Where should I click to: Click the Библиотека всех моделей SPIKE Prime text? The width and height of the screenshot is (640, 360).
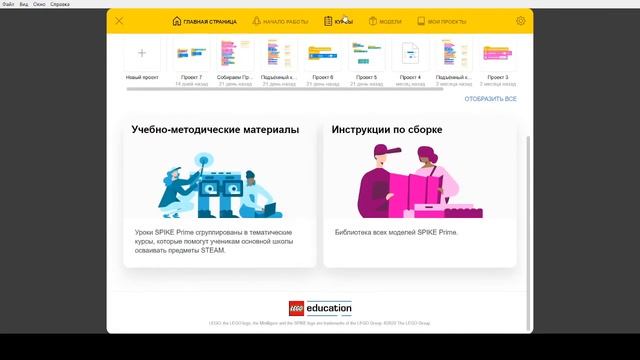(396, 232)
